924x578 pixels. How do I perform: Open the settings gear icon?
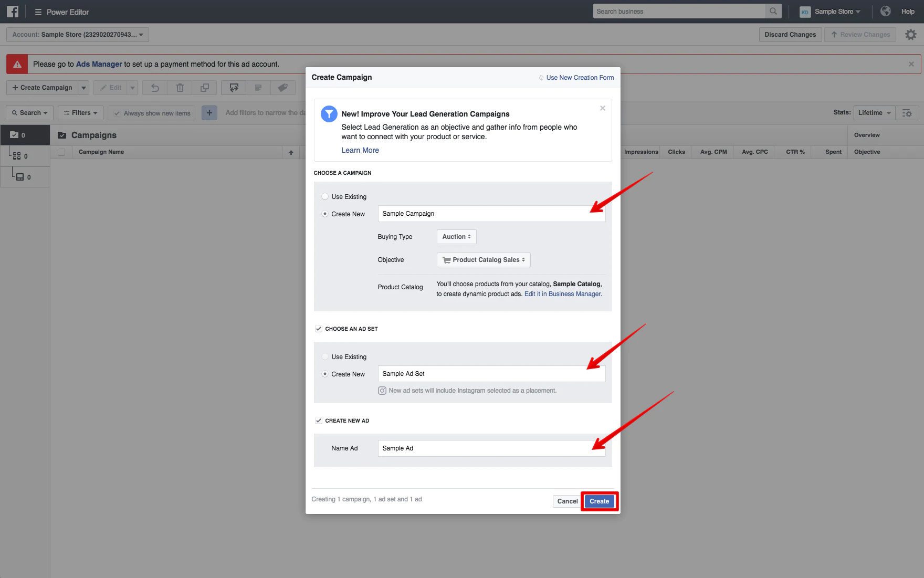(911, 35)
